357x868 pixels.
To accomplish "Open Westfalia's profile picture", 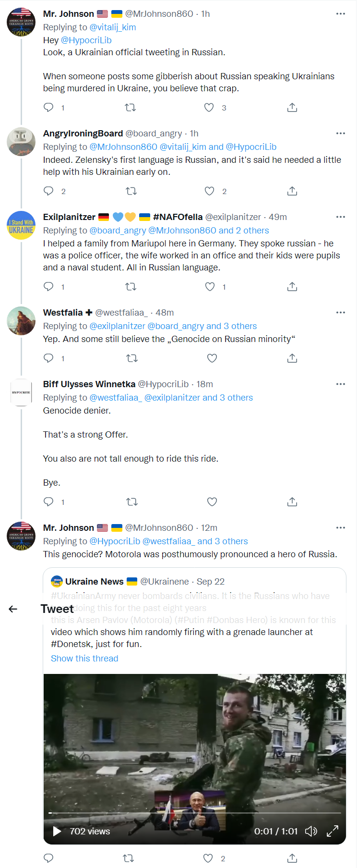I will pos(21,321).
